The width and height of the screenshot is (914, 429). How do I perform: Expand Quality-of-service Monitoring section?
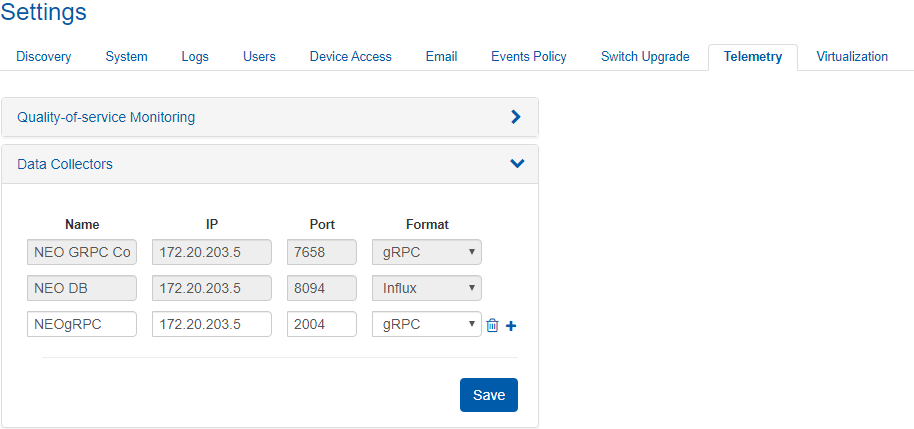point(516,117)
